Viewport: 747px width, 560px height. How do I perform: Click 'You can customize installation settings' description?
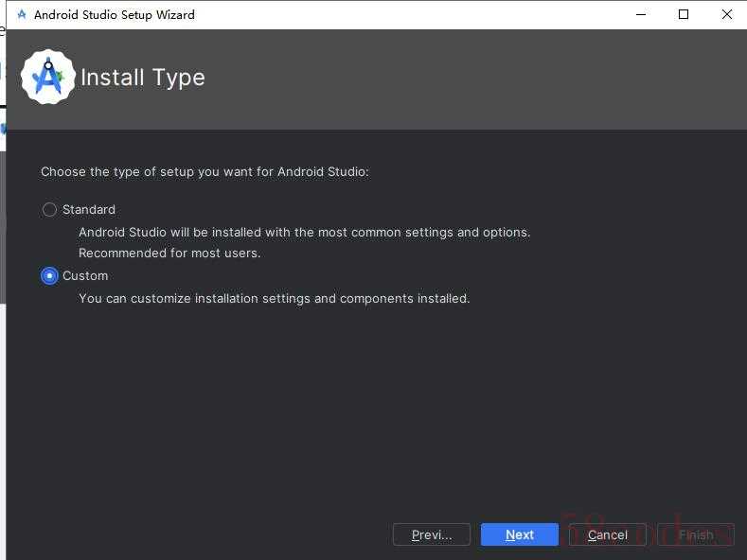pos(275,299)
